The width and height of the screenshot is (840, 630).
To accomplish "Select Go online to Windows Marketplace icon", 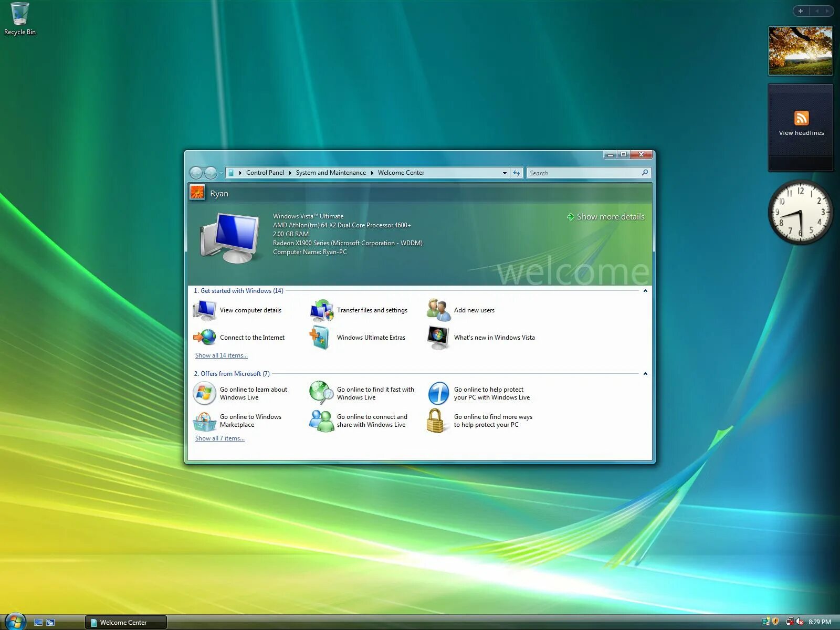I will (x=204, y=421).
